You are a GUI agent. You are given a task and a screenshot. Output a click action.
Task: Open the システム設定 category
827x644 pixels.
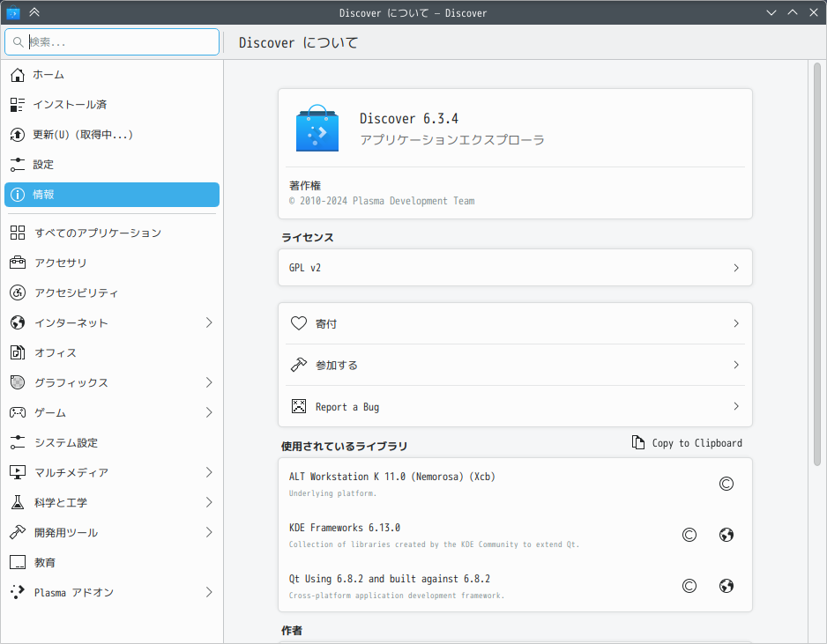pyautogui.click(x=112, y=442)
